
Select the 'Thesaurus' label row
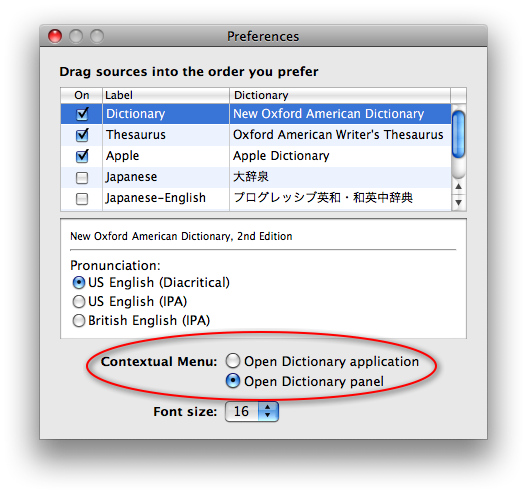coord(166,135)
